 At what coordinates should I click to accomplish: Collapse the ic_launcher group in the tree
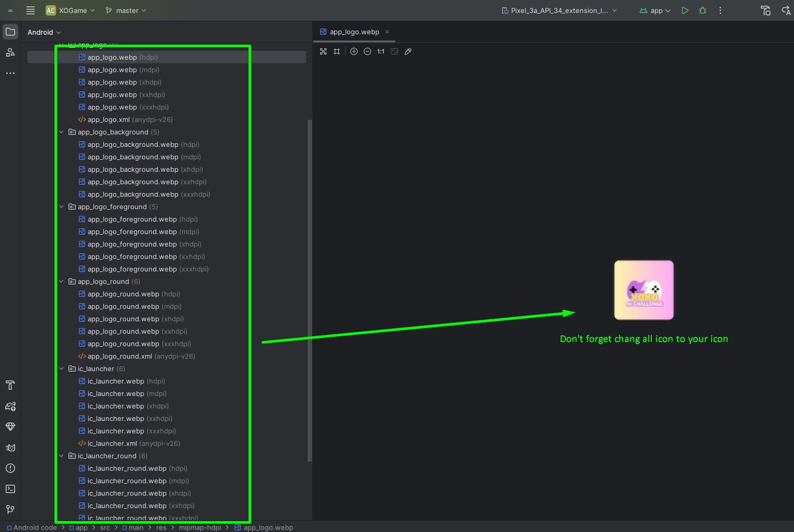[x=61, y=369]
